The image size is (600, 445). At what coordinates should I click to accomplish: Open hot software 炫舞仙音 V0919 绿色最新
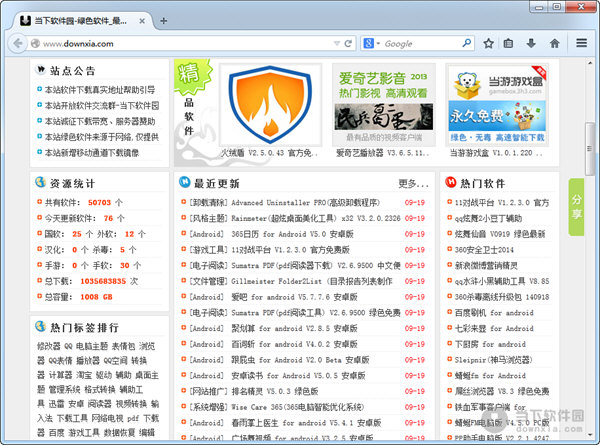500,234
